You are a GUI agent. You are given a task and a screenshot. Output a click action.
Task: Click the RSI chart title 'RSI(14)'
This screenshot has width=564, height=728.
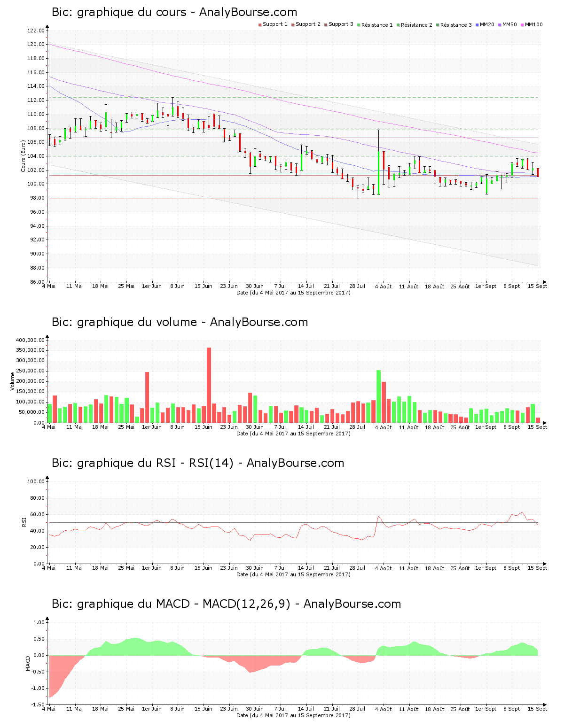pos(211,463)
